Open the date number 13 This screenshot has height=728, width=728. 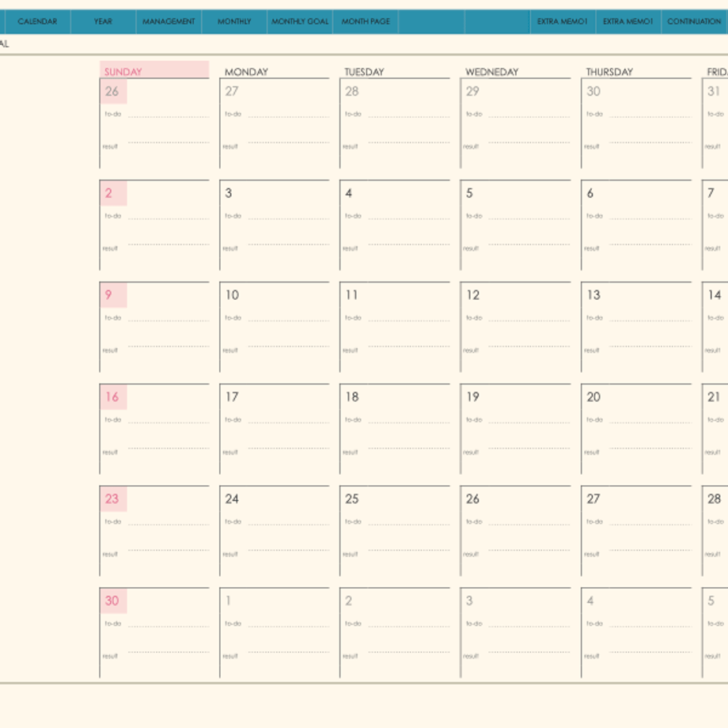[593, 295]
